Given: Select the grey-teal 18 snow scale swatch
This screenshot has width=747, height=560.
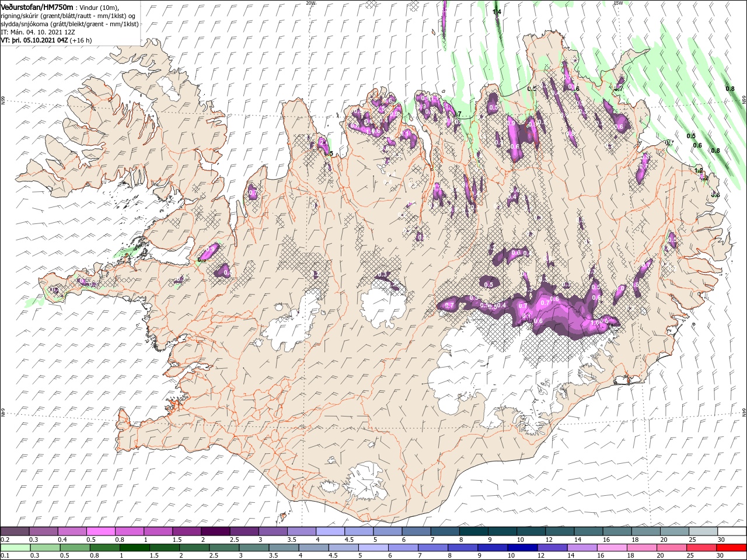Looking at the screenshot, I should (x=645, y=531).
